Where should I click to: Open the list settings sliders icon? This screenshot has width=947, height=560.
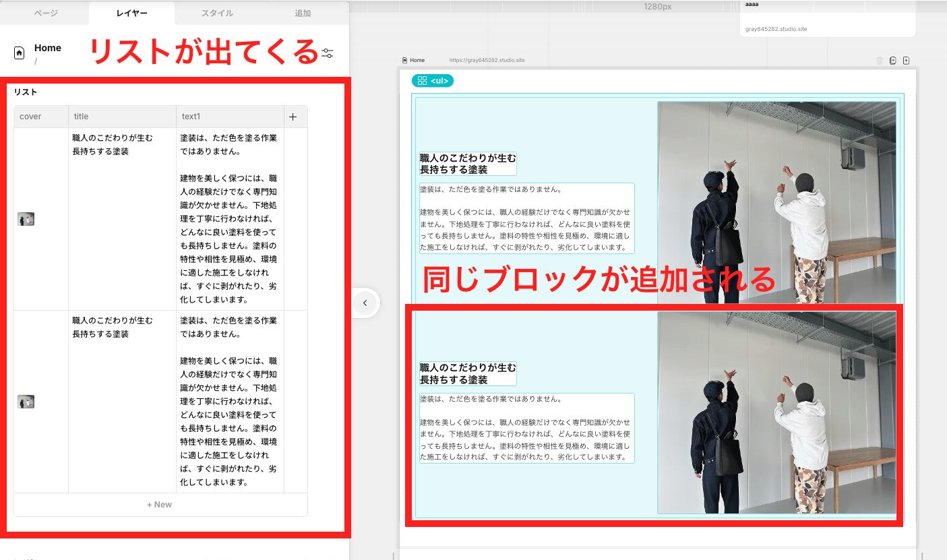click(327, 52)
